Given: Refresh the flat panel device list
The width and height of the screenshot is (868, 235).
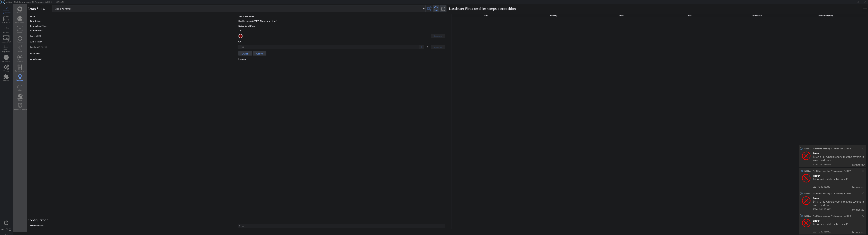Looking at the screenshot, I should [x=436, y=9].
